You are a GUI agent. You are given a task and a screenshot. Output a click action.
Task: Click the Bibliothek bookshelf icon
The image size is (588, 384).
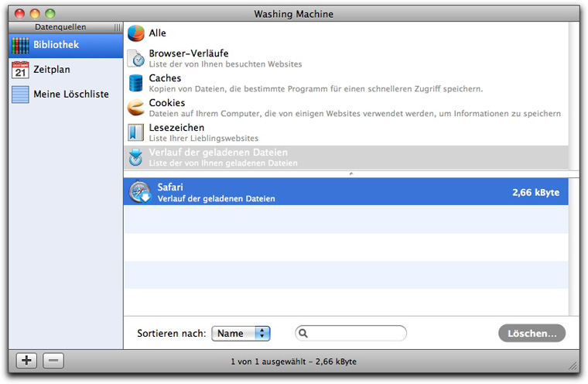pyautogui.click(x=20, y=46)
